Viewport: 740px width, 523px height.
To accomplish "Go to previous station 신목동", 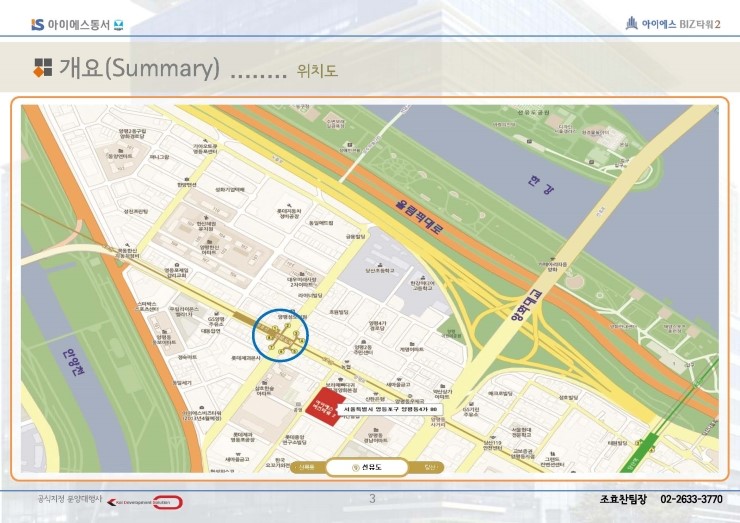I will [x=306, y=467].
